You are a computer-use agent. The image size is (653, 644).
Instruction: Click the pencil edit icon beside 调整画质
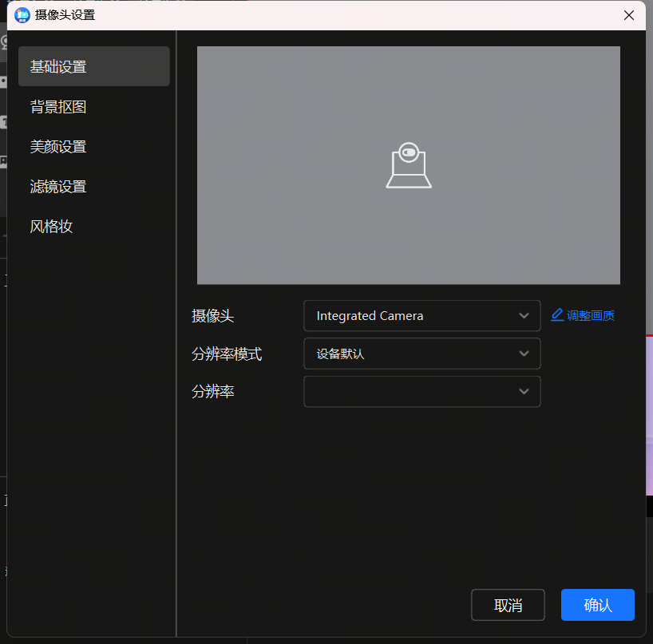pyautogui.click(x=556, y=315)
